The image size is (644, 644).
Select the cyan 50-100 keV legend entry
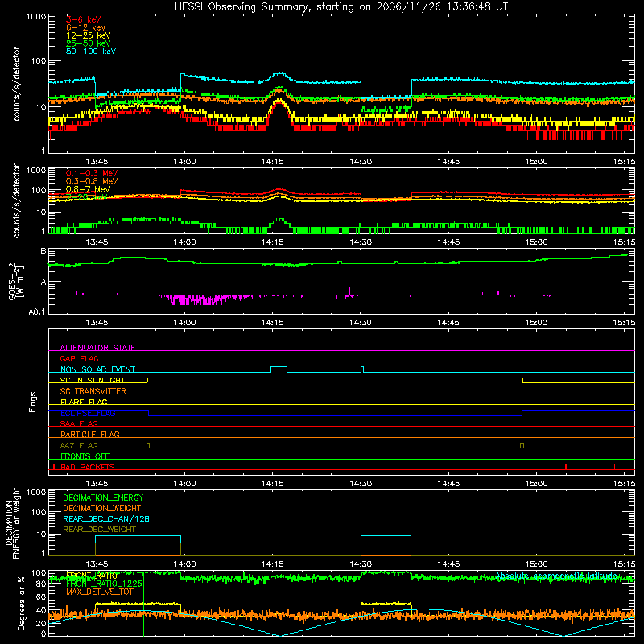pos(90,52)
